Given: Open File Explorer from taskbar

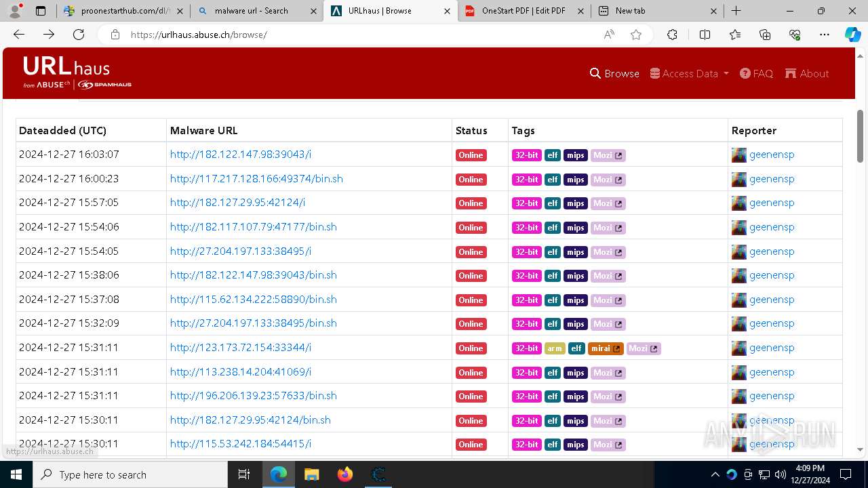Looking at the screenshot, I should [311, 474].
